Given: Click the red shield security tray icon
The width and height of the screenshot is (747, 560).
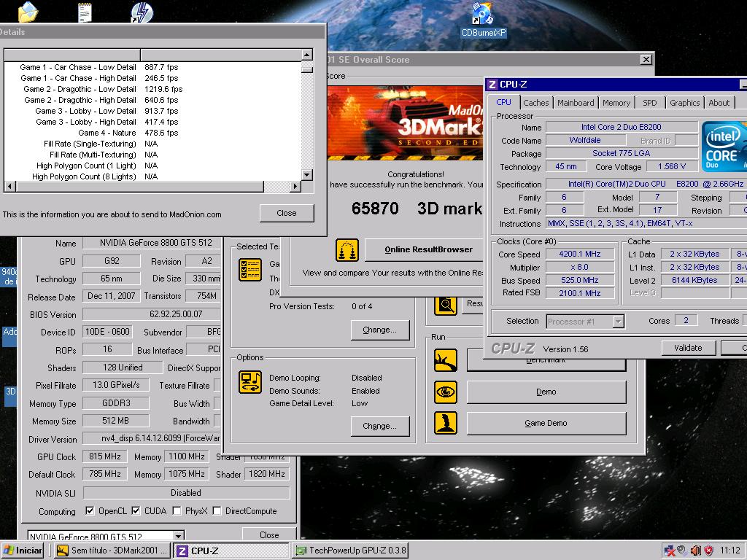Looking at the screenshot, I should pos(709,551).
